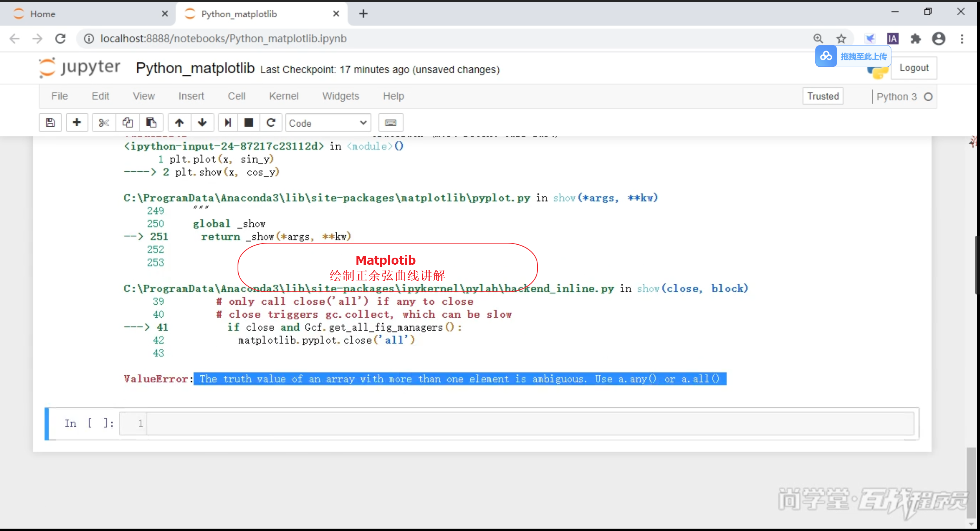Switch to the Home browser tab
This screenshot has height=531, width=980.
pos(88,14)
